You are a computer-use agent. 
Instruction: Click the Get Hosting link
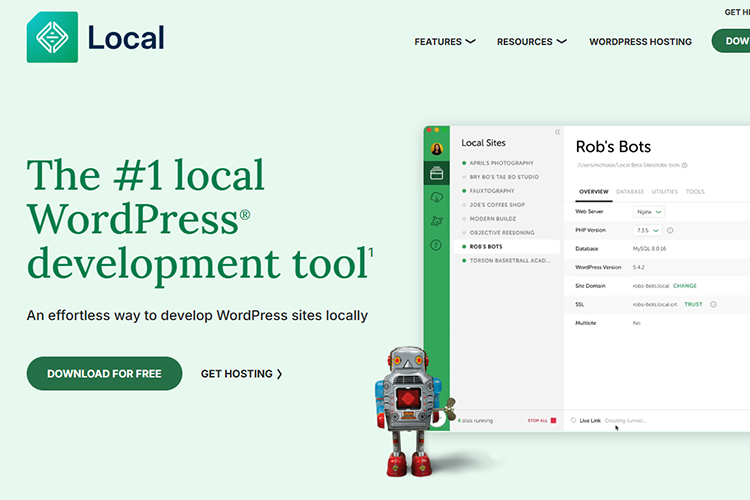click(242, 374)
